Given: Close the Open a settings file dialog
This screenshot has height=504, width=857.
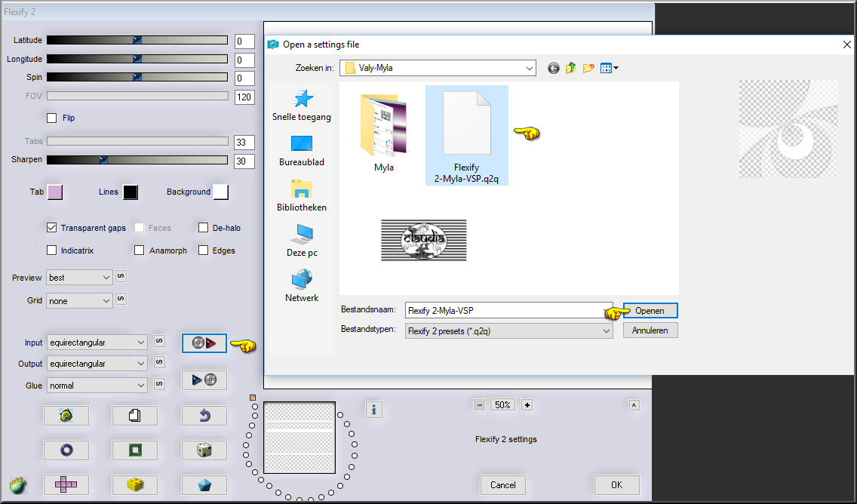Looking at the screenshot, I should point(846,45).
